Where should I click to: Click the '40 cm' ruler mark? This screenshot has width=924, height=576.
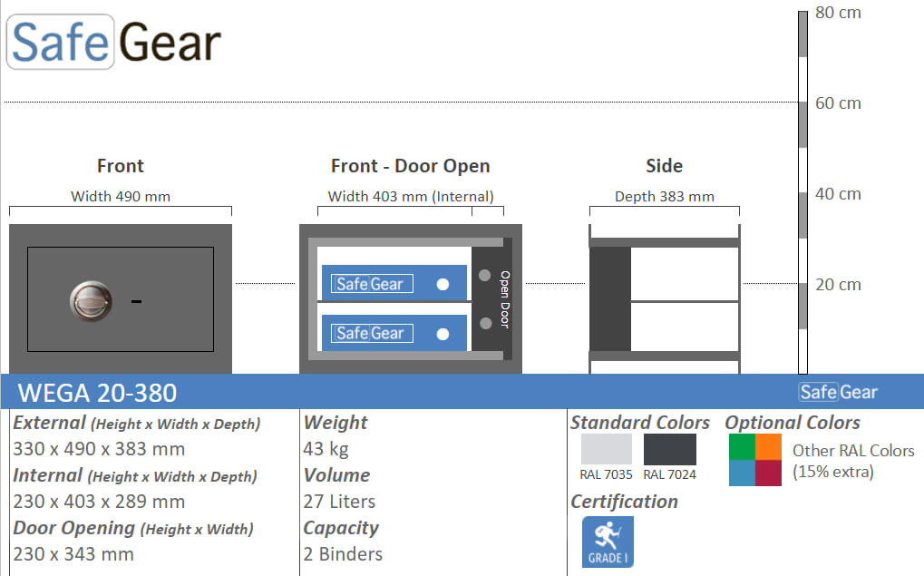click(x=838, y=194)
